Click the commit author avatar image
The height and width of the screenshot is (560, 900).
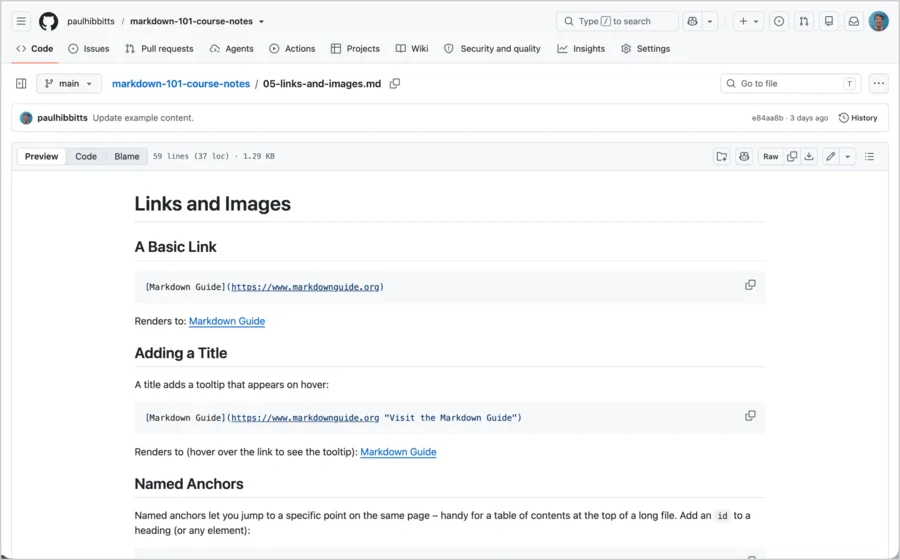pyautogui.click(x=26, y=118)
